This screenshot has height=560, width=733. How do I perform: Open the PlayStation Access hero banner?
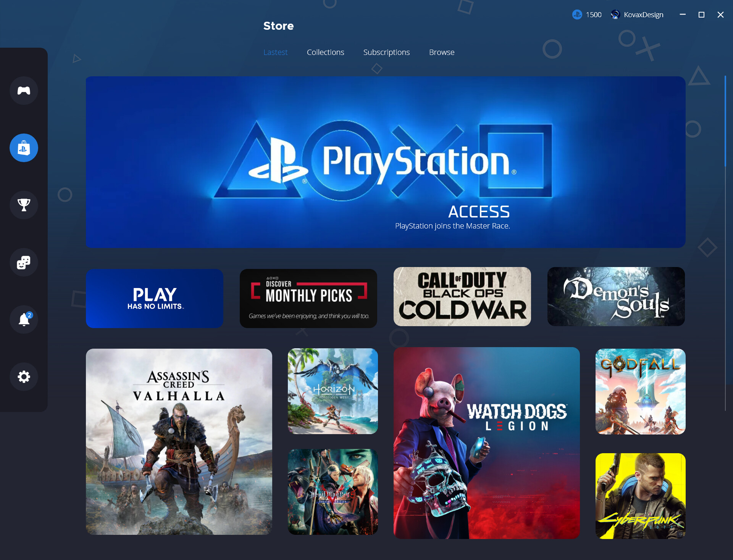click(x=385, y=162)
